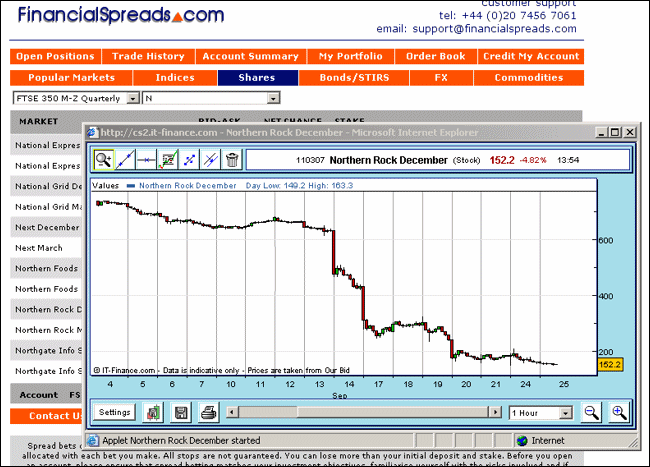Click the 152.2 current price label on axis
Screen dimensions: 650x467
pyautogui.click(x=610, y=365)
